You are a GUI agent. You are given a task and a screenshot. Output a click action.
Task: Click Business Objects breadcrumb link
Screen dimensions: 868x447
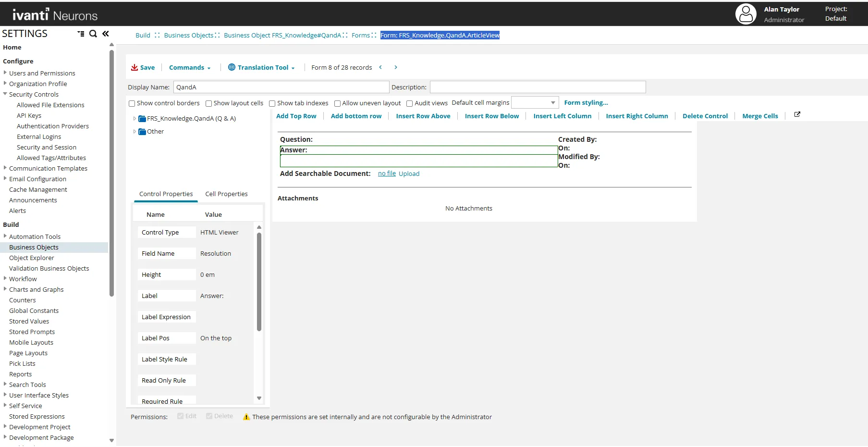[x=188, y=36]
